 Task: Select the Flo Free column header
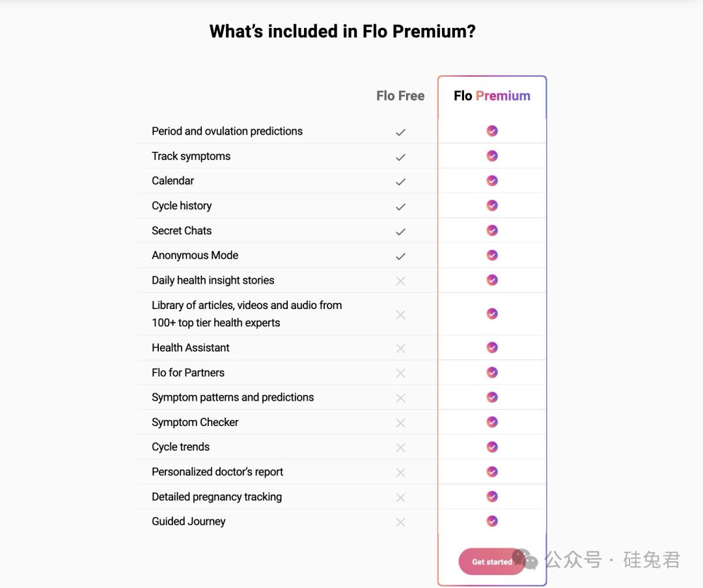400,96
